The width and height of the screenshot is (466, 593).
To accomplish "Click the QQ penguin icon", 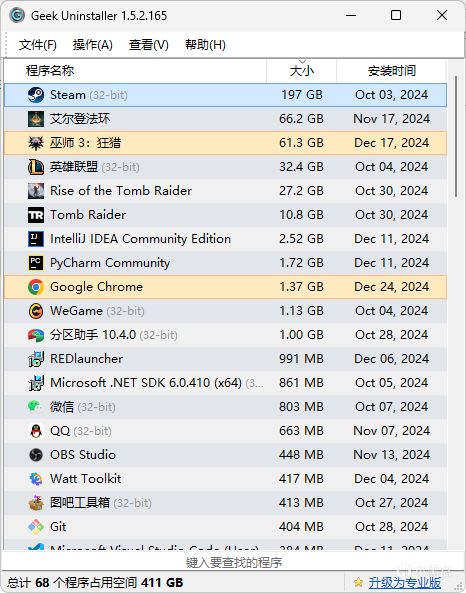I will click(x=36, y=431).
